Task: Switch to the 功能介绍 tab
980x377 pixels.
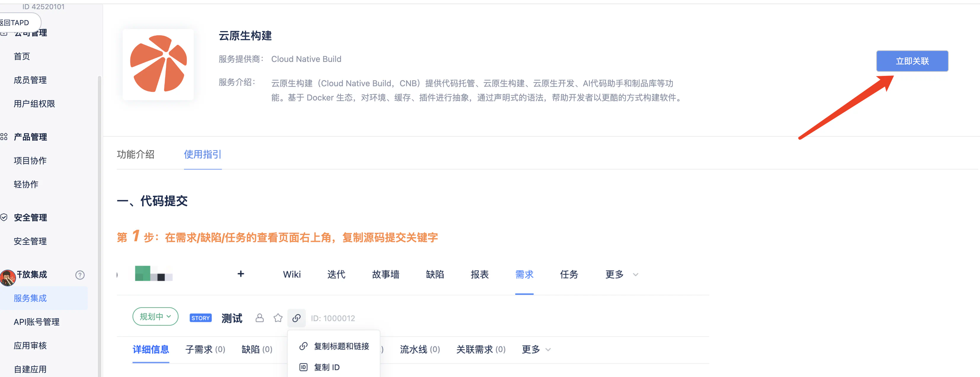Action: point(135,154)
